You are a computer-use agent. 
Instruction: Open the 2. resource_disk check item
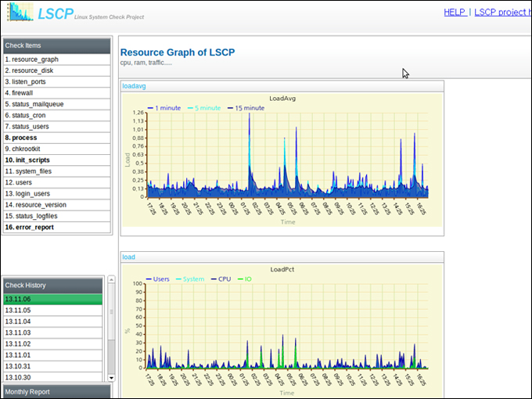pos(30,70)
